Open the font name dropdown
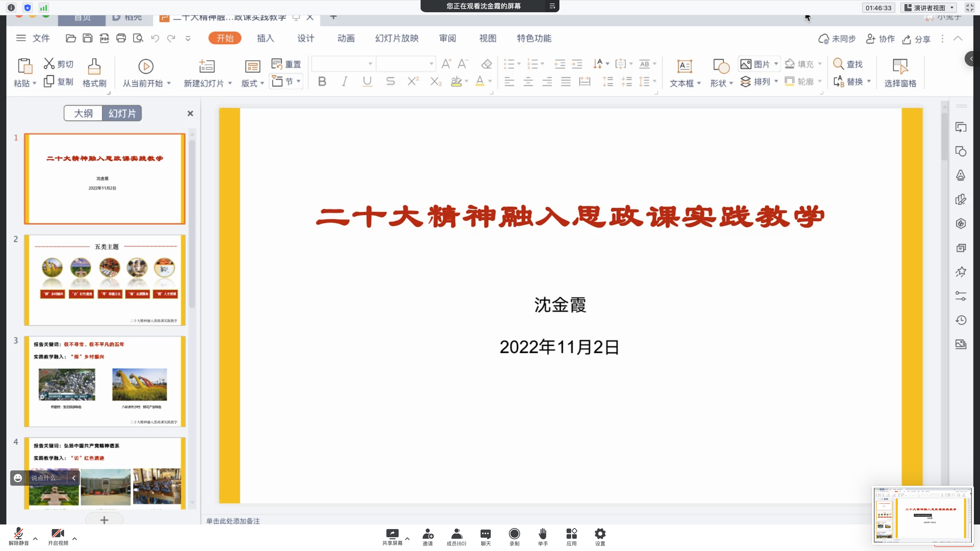 coord(370,64)
